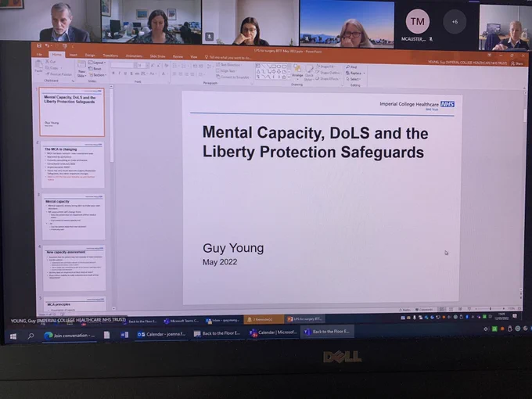Select the Format Painter tool
Image resolution: width=532 pixels, height=399 pixels.
(59, 74)
